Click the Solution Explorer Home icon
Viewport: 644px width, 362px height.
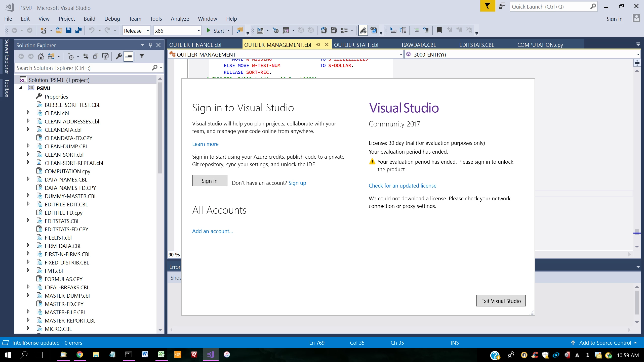click(41, 56)
